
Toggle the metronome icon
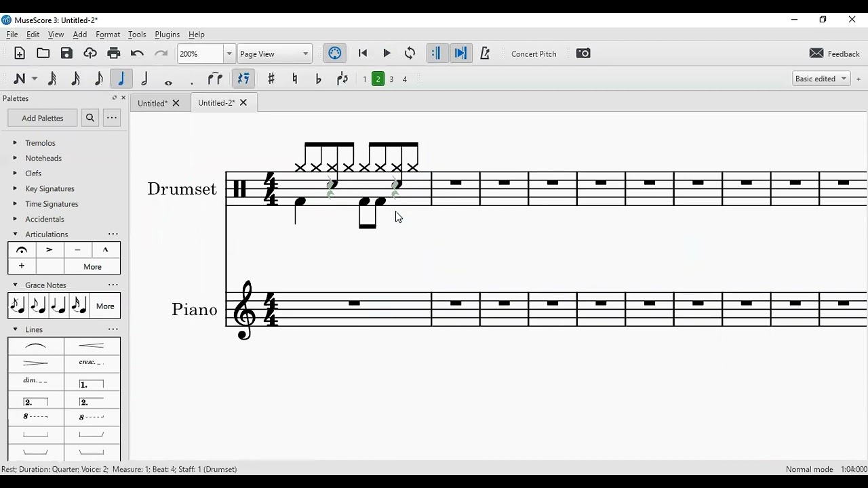point(485,54)
